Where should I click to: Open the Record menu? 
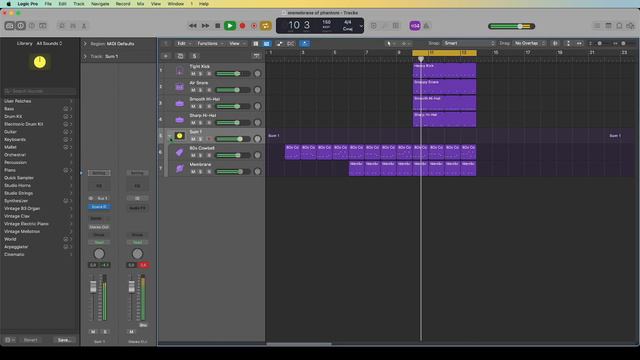pos(123,4)
